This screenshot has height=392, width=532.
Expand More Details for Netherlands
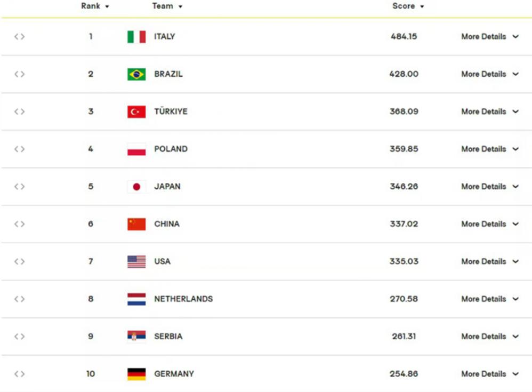click(489, 299)
